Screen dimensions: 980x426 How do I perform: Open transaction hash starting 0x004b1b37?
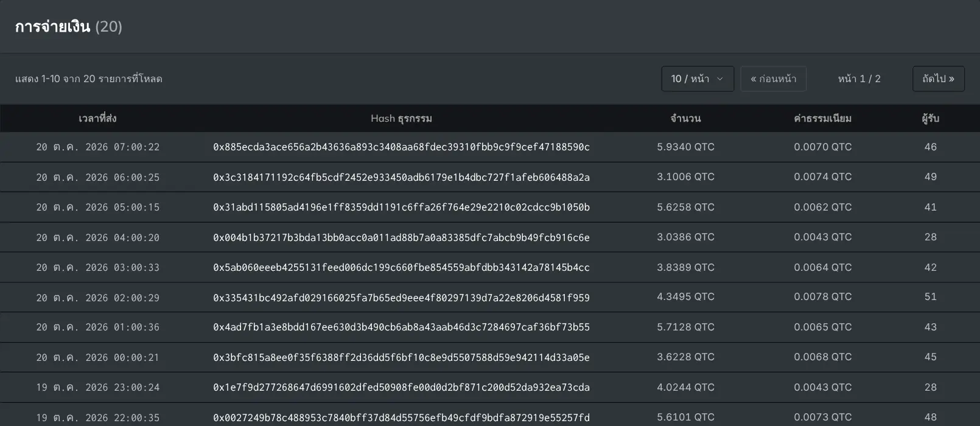click(401, 237)
